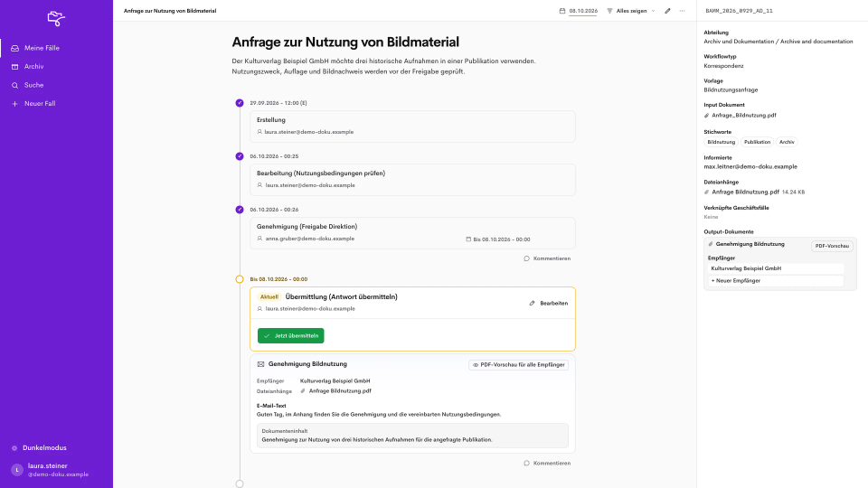
Task: Open the Genehmigung Bildnutzung output document
Action: click(x=750, y=244)
